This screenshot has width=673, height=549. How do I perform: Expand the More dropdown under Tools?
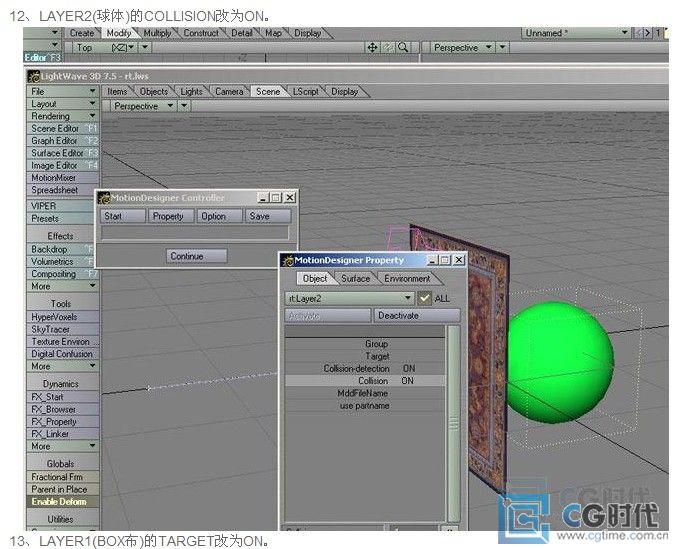63,366
